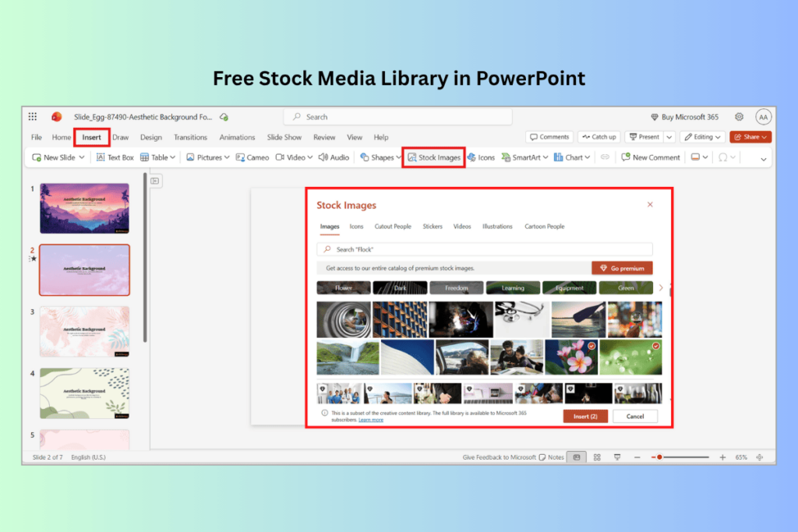Click the greyed-out Link icon
The height and width of the screenshot is (532, 798).
click(605, 157)
